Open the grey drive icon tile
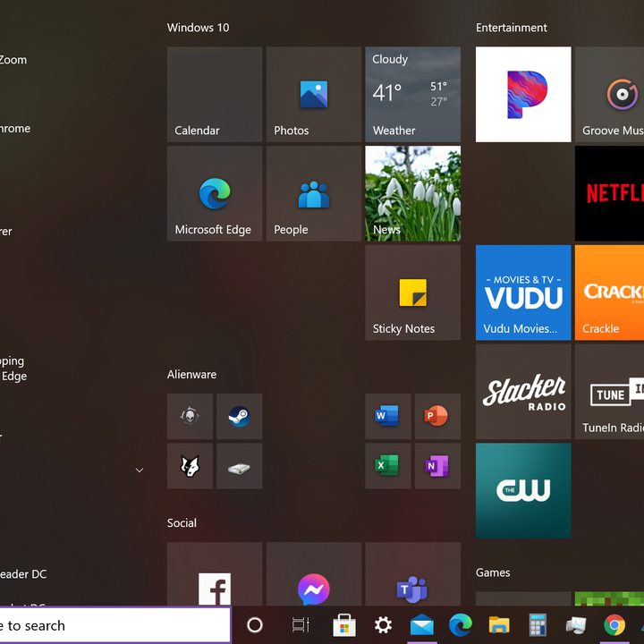Viewport: 644px width, 644px height. (x=240, y=466)
